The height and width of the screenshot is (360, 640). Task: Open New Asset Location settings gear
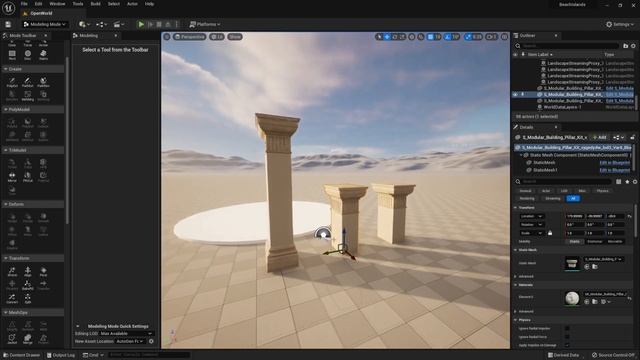tap(151, 341)
